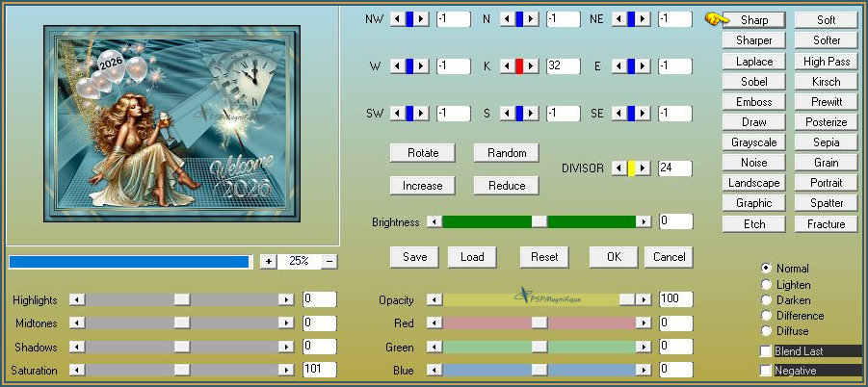The image size is (868, 387).
Task: Click Midtones slider right arrow
Action: pos(286,322)
